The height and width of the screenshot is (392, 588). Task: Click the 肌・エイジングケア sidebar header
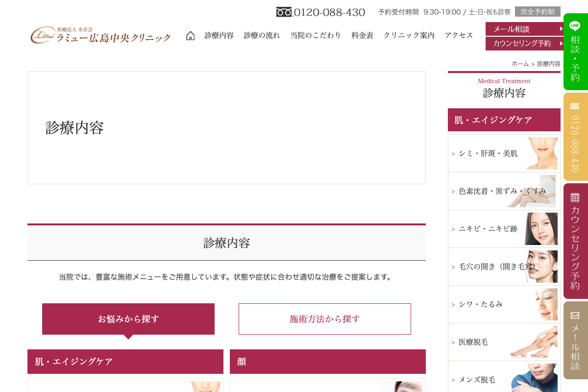[x=504, y=120]
